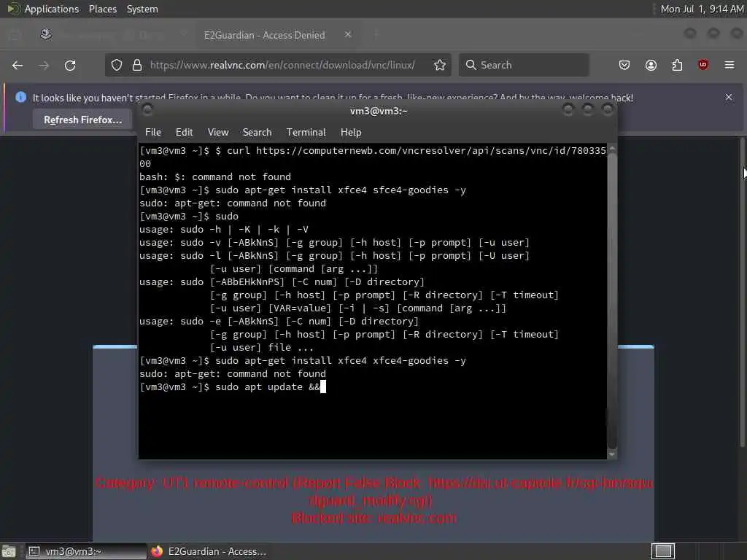This screenshot has height=560, width=747.
Task: Click the info icon in notification bar
Action: 20,97
